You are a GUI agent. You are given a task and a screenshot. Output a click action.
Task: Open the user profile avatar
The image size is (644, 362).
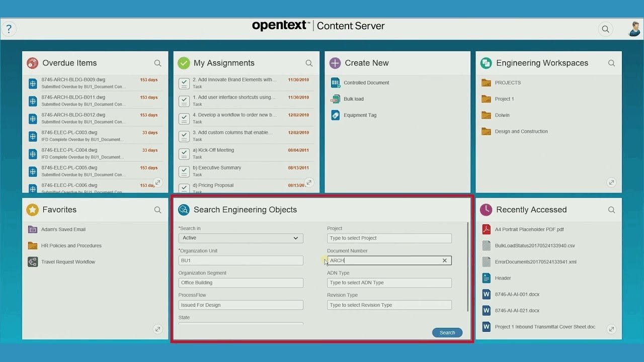click(x=634, y=29)
